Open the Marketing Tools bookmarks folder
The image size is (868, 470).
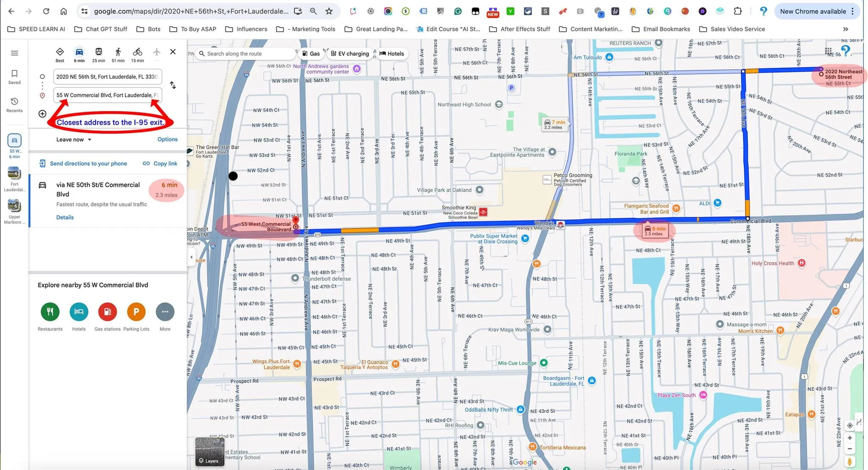tap(306, 29)
